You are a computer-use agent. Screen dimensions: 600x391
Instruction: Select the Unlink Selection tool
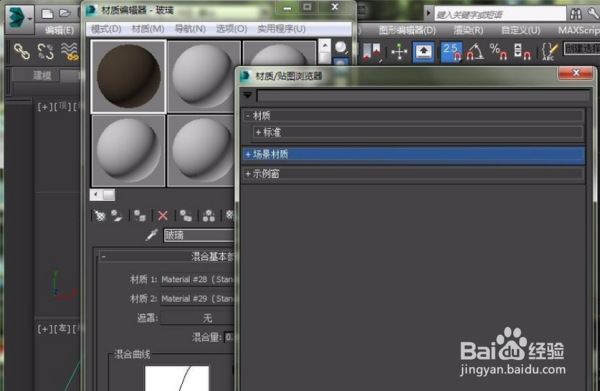point(46,51)
